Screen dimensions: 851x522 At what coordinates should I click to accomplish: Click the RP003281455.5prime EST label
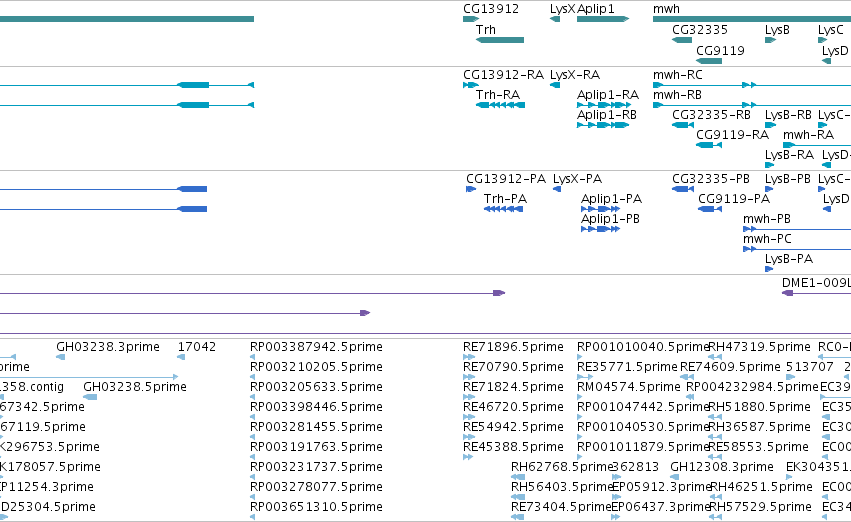(x=316, y=427)
